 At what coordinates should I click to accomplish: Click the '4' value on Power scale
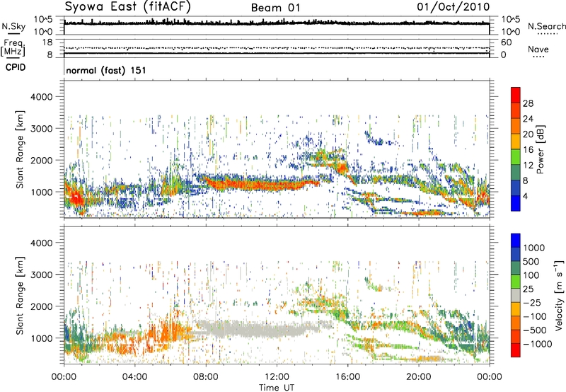coord(525,196)
